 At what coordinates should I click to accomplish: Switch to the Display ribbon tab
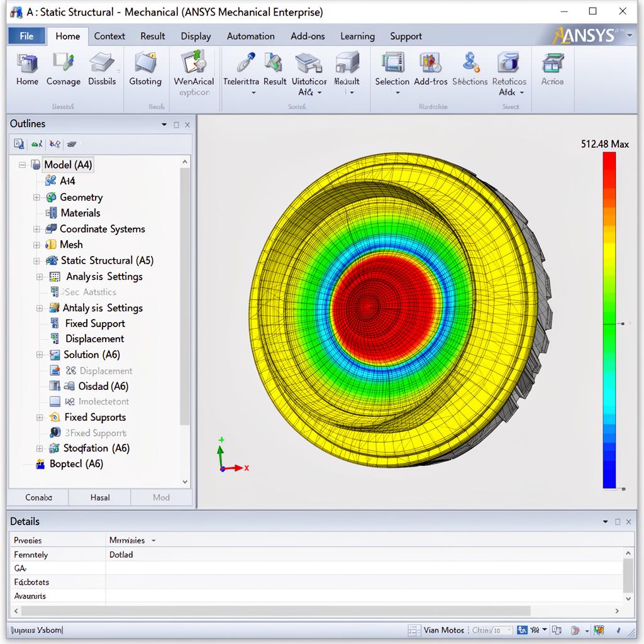[196, 36]
